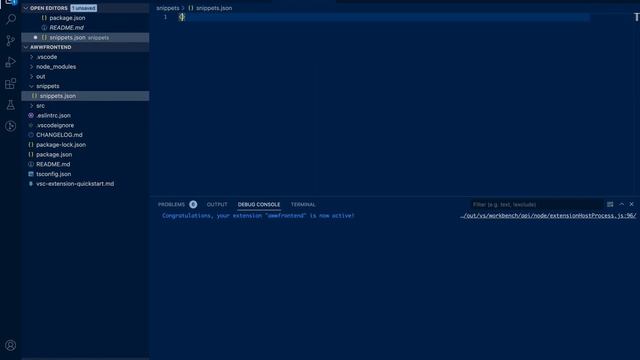
Task: Switch to the Output tab
Action: pyautogui.click(x=217, y=204)
